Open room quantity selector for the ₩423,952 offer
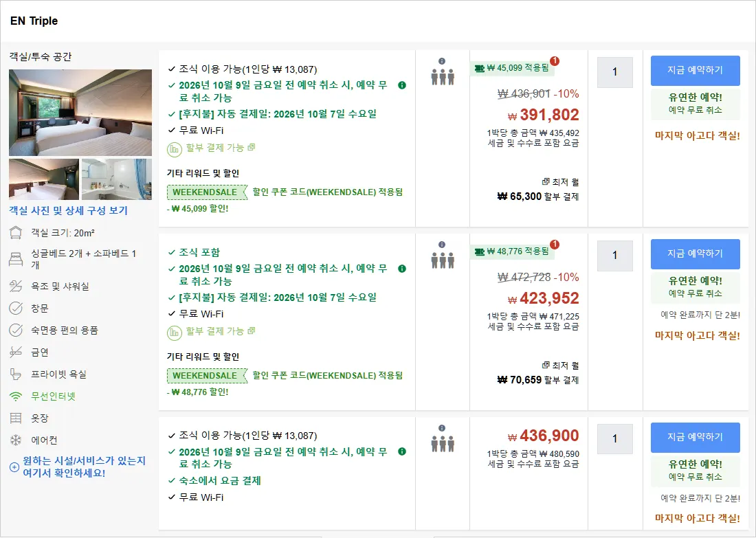The height and width of the screenshot is (538, 756). [614, 256]
